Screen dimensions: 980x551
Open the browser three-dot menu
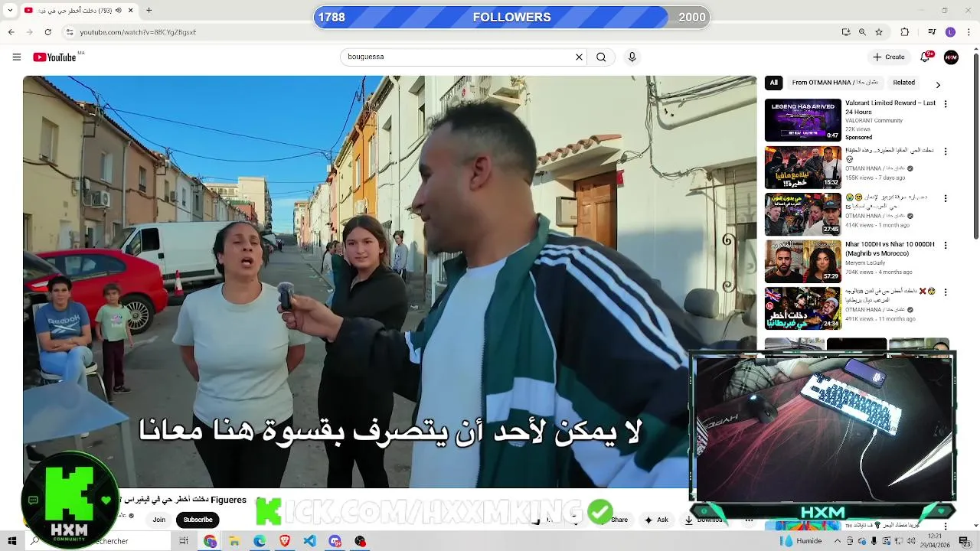[968, 32]
